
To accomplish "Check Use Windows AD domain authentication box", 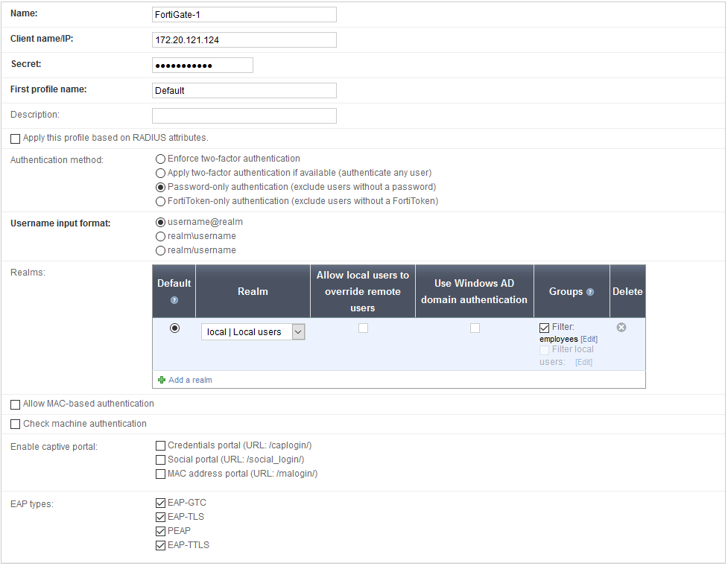I will [x=475, y=328].
